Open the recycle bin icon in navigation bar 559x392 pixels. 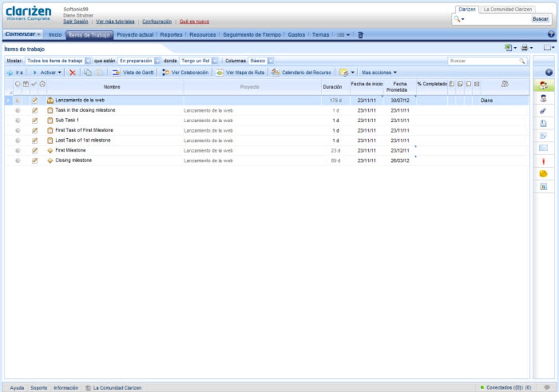[x=361, y=35]
